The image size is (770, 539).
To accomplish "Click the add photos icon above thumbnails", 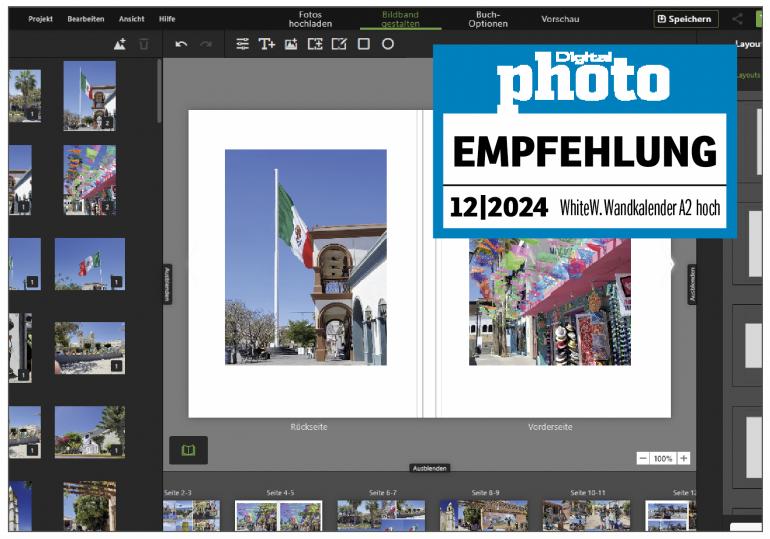I will (119, 44).
